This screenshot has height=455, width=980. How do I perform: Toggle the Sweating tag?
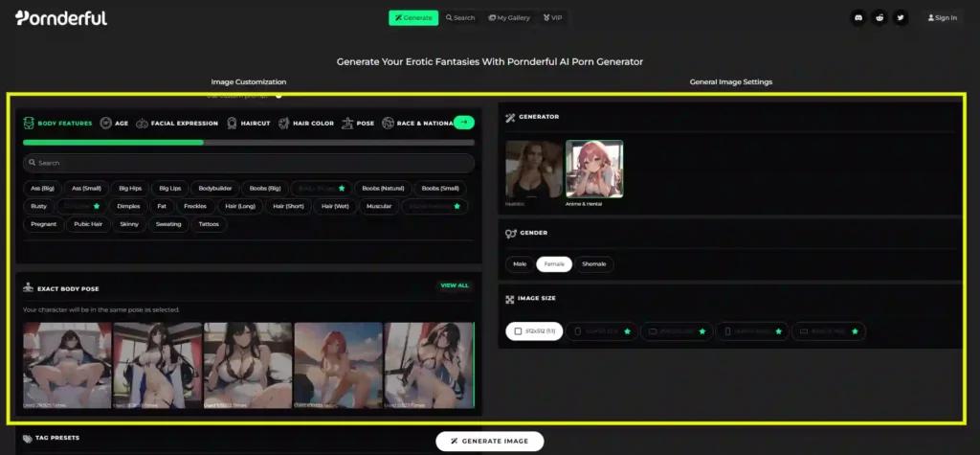click(168, 224)
